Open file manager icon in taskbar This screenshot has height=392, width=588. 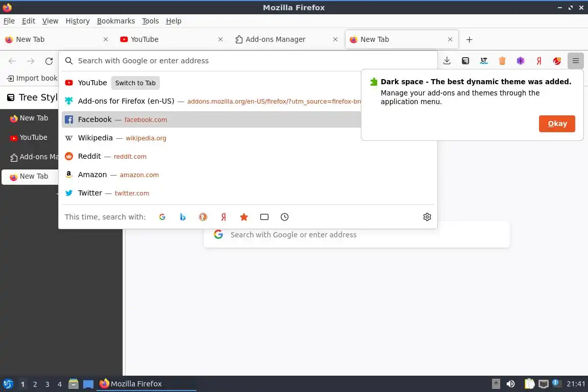tap(73, 384)
